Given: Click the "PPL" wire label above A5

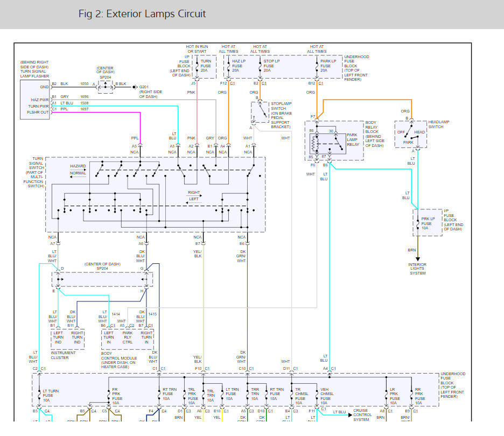Looking at the screenshot, I should coord(135,138).
